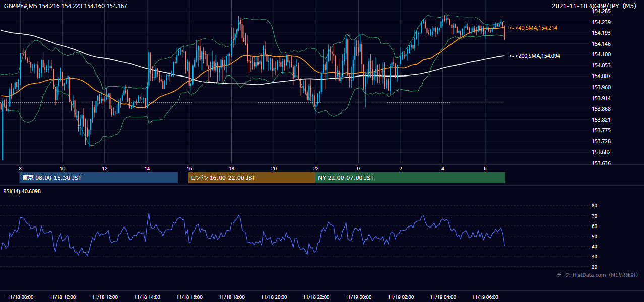Select the 40 SMA 154.214 label
This screenshot has height=302, width=644.
[x=534, y=28]
